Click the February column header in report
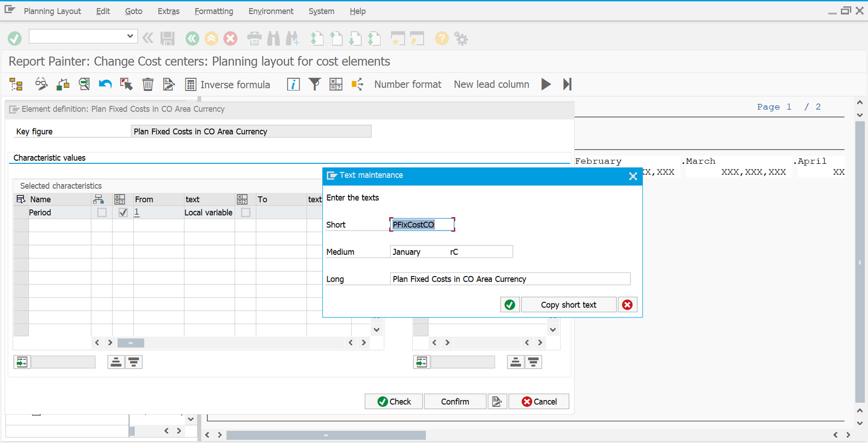This screenshot has width=868, height=443. tap(598, 161)
